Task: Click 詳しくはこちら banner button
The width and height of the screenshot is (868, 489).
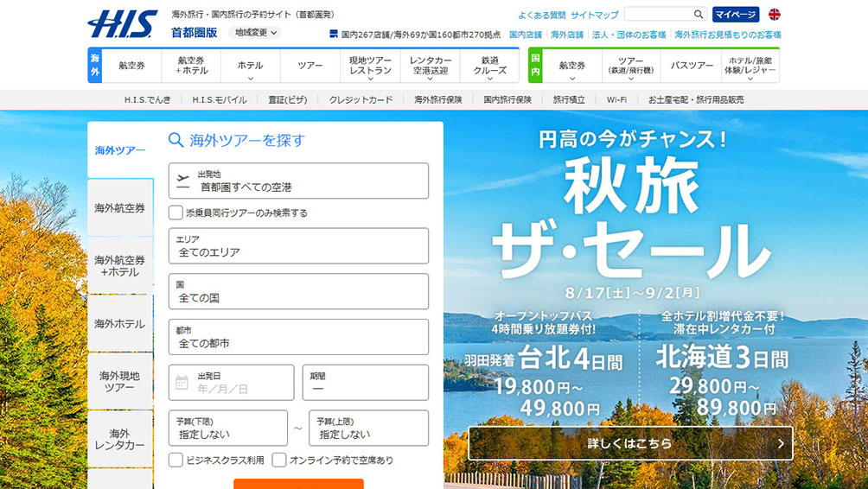Action: (630, 443)
